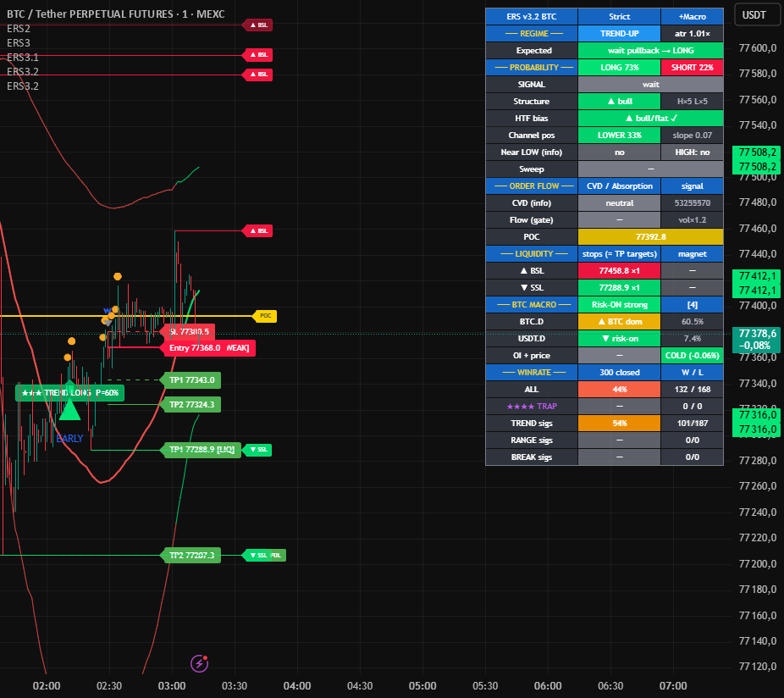This screenshot has width=784, height=698.
Task: Click the blue EARLY label
Action: click(x=69, y=438)
